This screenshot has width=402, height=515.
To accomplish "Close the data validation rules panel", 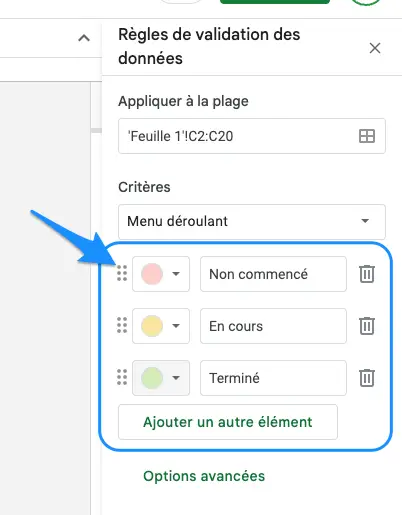I will pos(375,48).
